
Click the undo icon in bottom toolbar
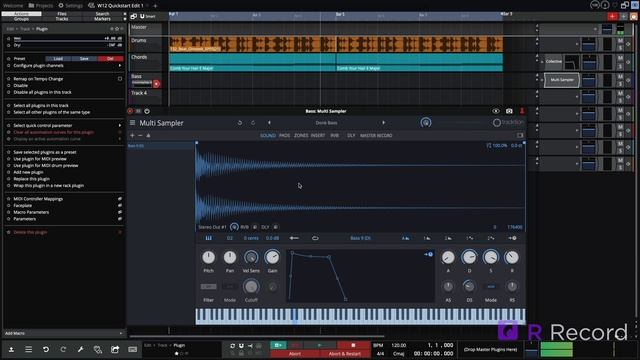[x=46, y=349]
